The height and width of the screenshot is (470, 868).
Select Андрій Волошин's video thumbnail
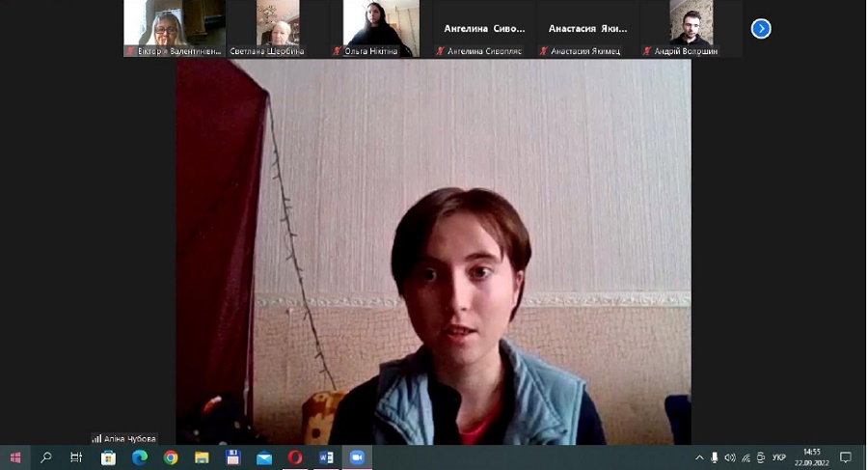pyautogui.click(x=692, y=28)
